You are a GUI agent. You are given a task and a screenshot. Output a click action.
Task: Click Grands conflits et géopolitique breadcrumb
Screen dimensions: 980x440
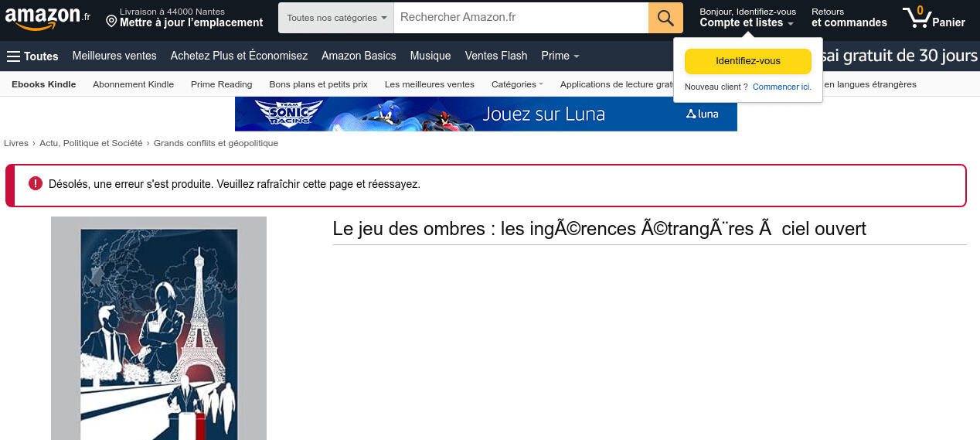(216, 143)
